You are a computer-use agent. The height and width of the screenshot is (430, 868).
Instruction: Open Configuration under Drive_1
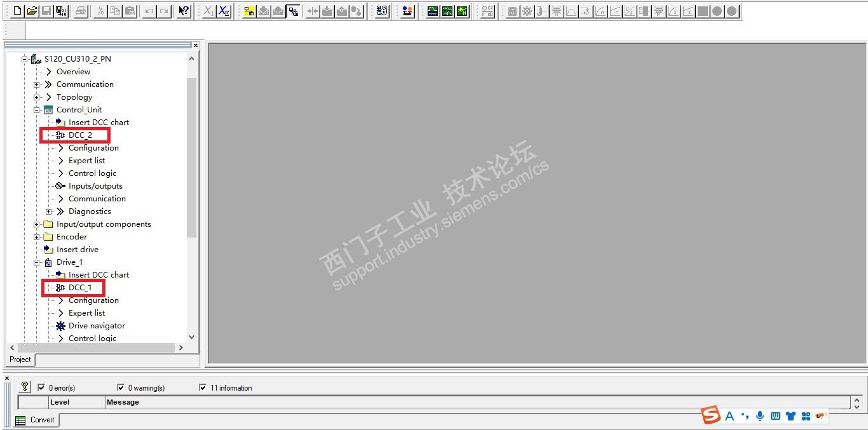point(93,300)
